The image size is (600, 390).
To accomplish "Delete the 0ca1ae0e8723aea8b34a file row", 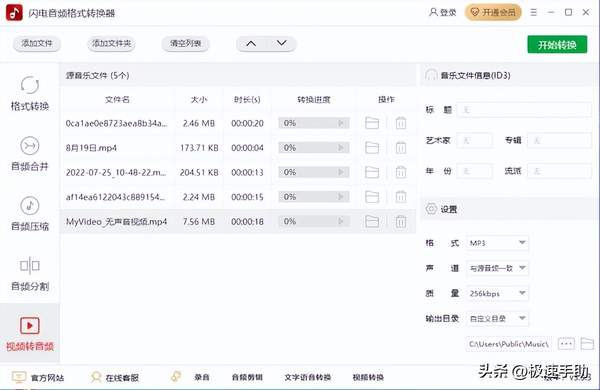I will click(x=401, y=123).
